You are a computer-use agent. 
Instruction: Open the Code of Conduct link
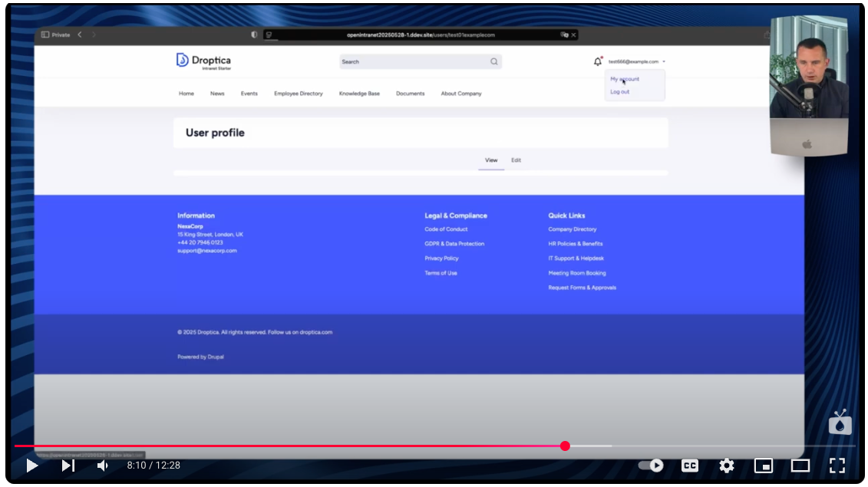[446, 229]
